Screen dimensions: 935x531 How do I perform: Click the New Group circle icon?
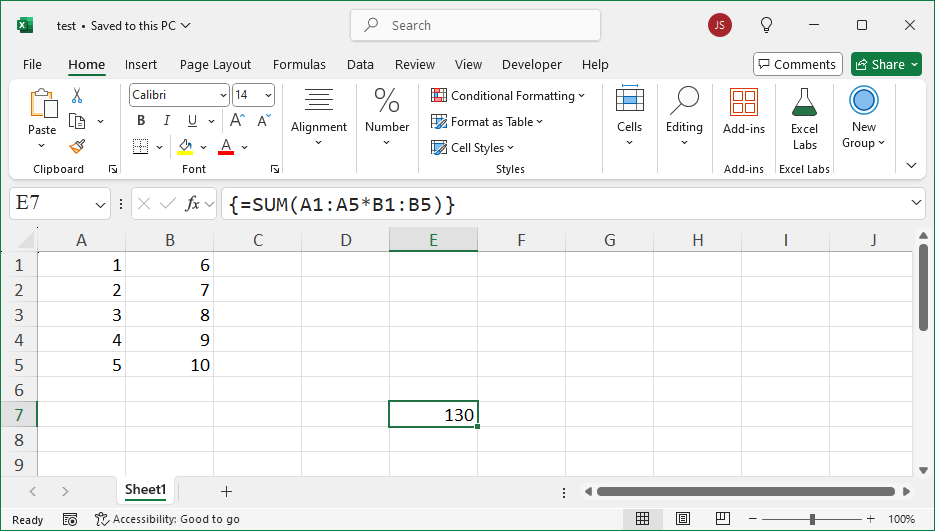click(x=863, y=100)
